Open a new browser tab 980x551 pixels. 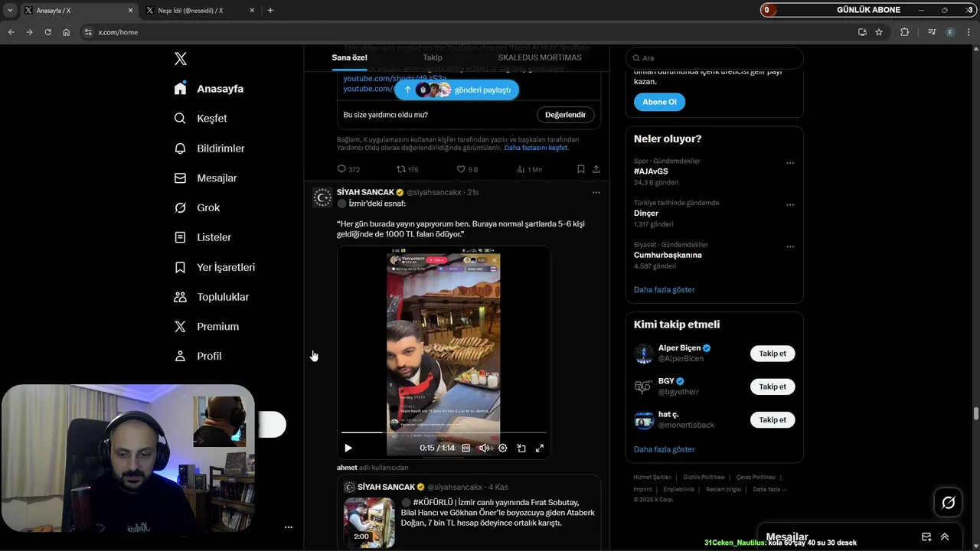click(x=270, y=11)
